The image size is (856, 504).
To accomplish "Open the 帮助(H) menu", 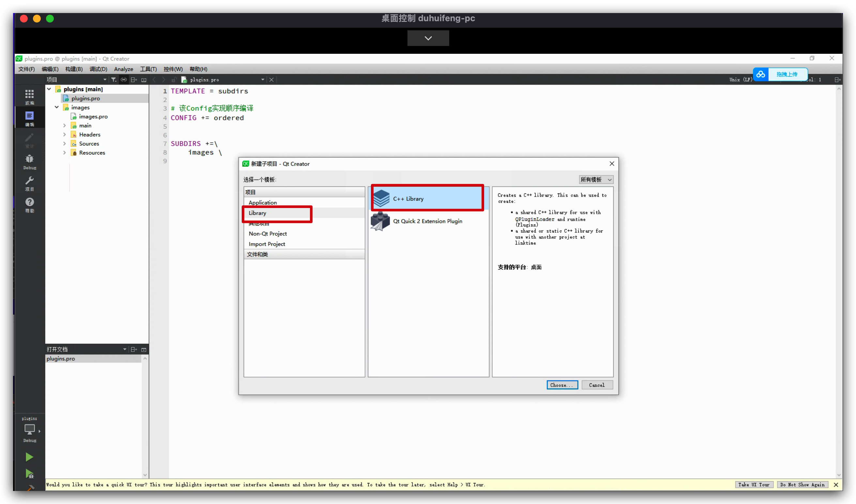I will pos(198,69).
